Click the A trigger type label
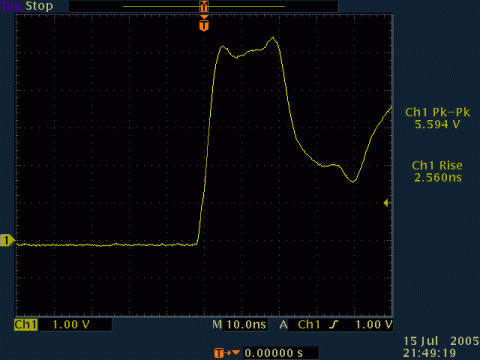Image resolution: width=480 pixels, height=360 pixels. pyautogui.click(x=283, y=324)
